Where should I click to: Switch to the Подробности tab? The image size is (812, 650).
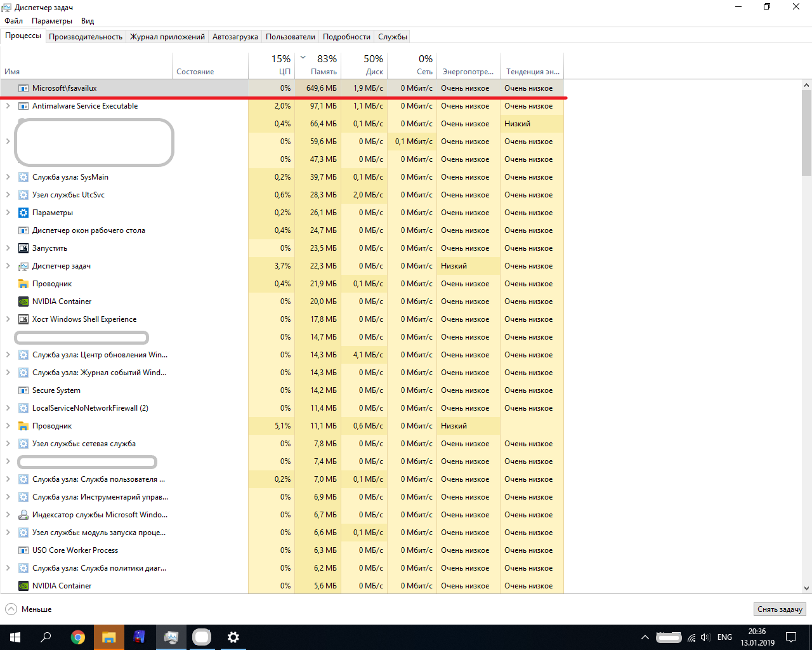point(346,37)
